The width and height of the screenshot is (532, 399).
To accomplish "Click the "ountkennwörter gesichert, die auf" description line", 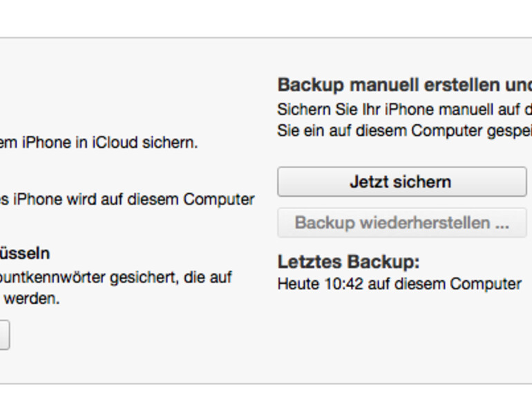I will pos(115,278).
